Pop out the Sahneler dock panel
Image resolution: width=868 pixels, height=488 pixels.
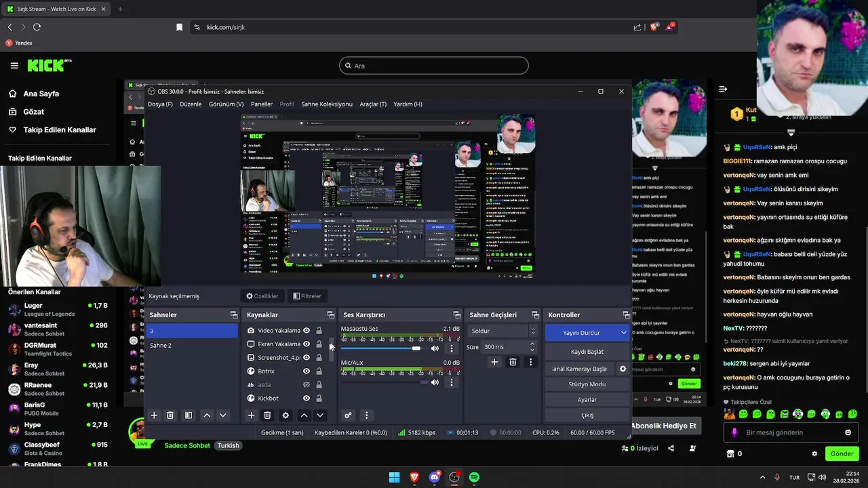click(234, 315)
